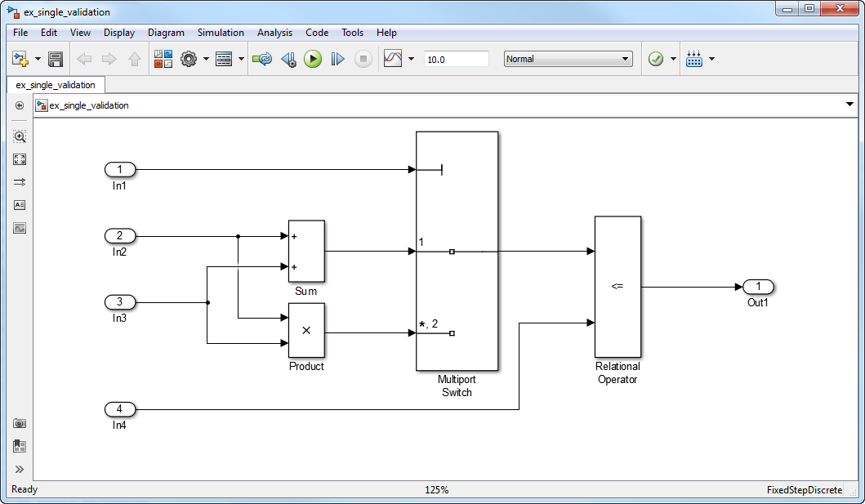Open the Simulation Data Inspector icon
865x504 pixels.
tap(393, 59)
